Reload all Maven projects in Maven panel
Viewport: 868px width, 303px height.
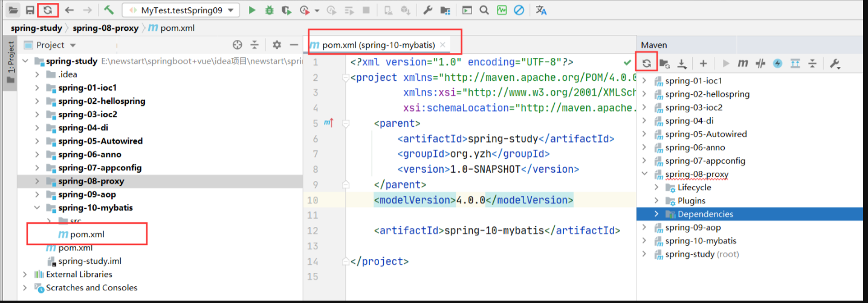tap(646, 63)
